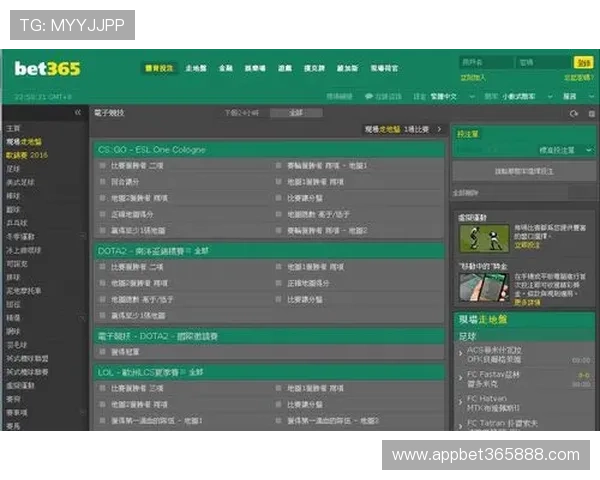Click 更多詳情 link in mobile bonus promo
This screenshot has height=480, width=600.
click(x=527, y=302)
